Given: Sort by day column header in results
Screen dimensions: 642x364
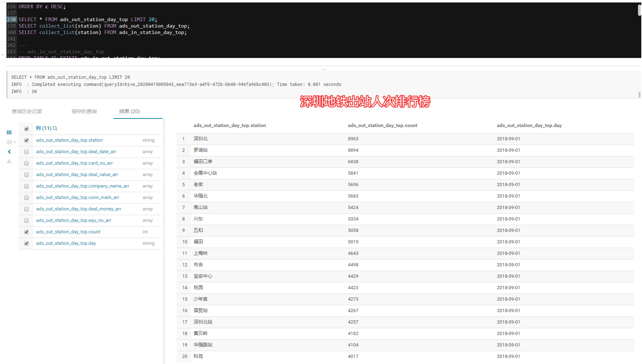Looking at the screenshot, I should coord(529,126).
